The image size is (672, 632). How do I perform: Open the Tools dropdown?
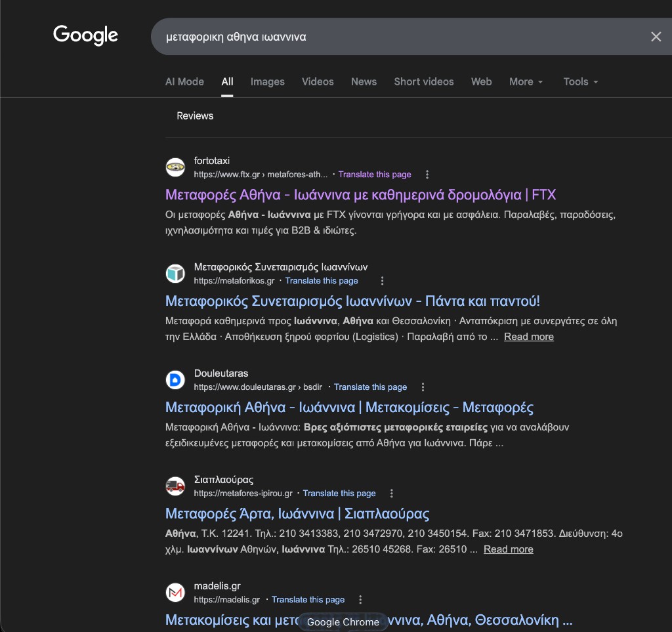(580, 82)
